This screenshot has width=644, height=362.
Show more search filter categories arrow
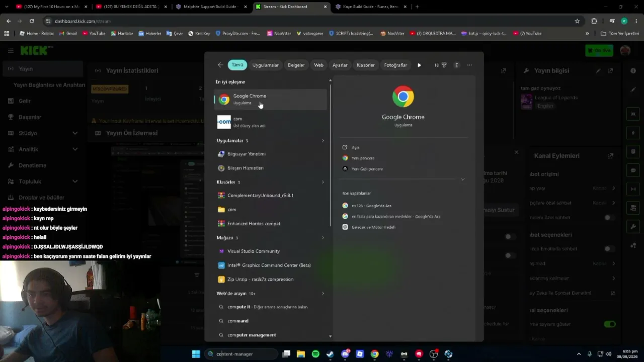coord(419,65)
